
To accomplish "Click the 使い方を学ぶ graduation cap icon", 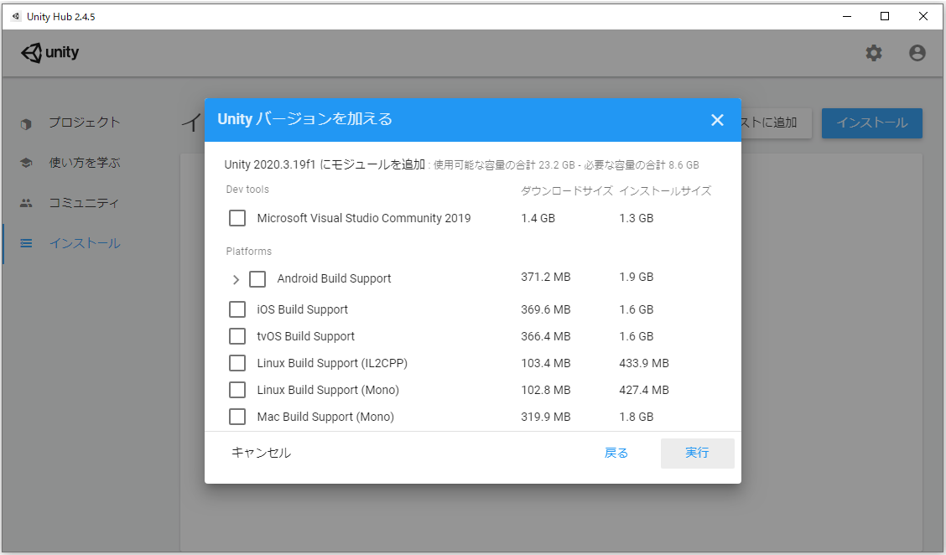I will [26, 163].
